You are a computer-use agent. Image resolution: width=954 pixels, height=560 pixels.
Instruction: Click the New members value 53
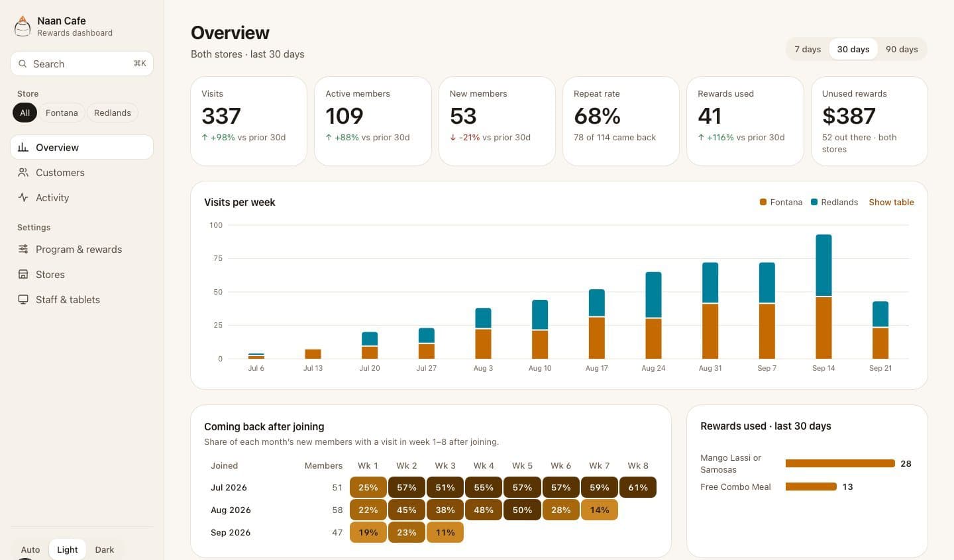click(x=463, y=116)
